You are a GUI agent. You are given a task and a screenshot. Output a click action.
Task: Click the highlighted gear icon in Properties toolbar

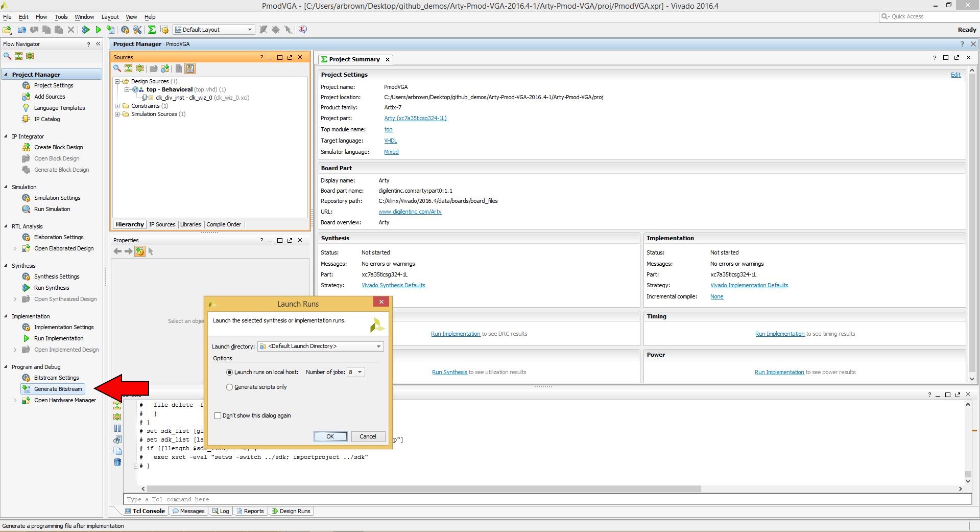point(139,251)
